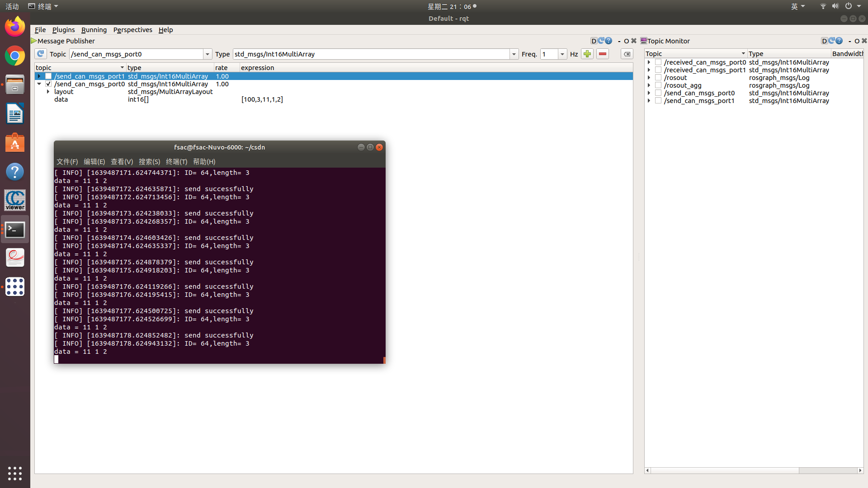Click the green plus add publisher button
Image resolution: width=868 pixels, height=488 pixels.
[587, 54]
